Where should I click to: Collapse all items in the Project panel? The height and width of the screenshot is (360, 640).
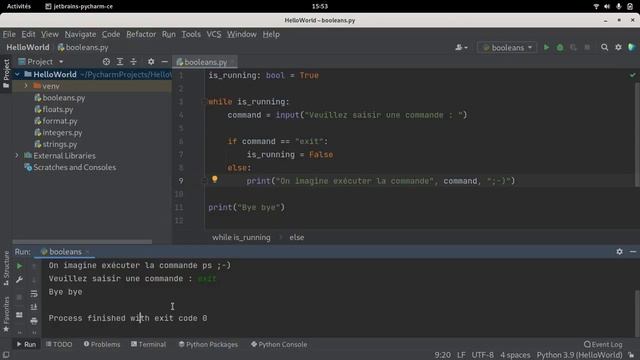[x=133, y=62]
